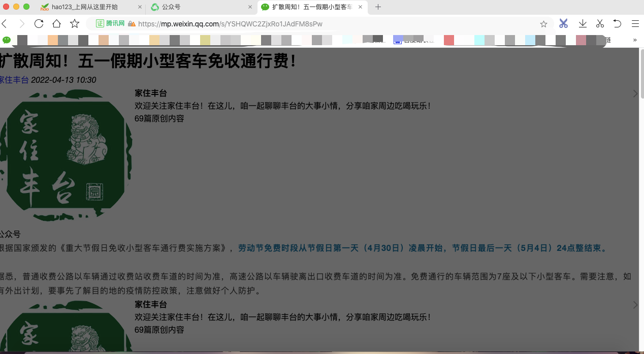644x354 pixels.
Task: Click first card's 欢迎关注家住丰台 description
Action: click(283, 106)
